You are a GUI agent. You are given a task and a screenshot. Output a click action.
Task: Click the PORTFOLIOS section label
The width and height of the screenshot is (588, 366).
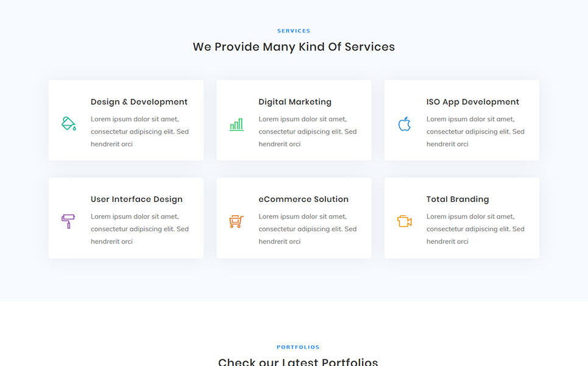pos(298,347)
